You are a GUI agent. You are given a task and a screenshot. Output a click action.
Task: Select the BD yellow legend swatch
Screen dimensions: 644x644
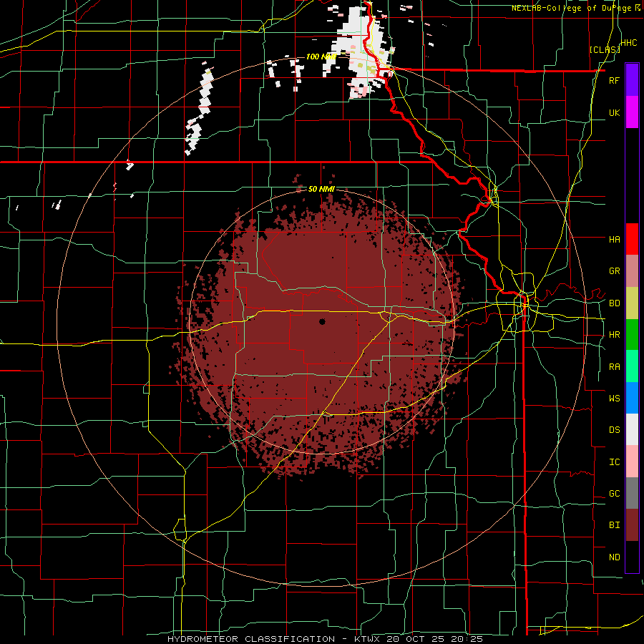click(632, 303)
